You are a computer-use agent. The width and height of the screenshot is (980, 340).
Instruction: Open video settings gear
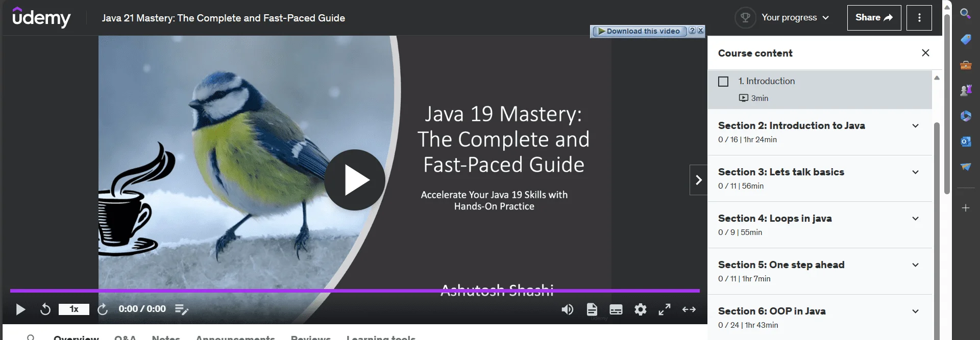[x=641, y=309]
